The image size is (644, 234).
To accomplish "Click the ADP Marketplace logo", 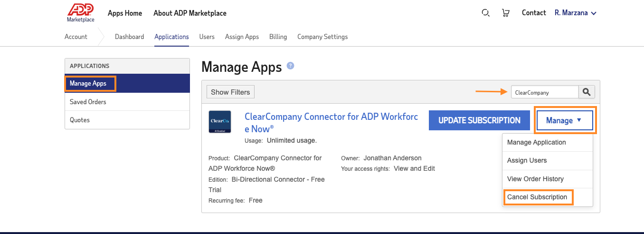I will (x=80, y=13).
